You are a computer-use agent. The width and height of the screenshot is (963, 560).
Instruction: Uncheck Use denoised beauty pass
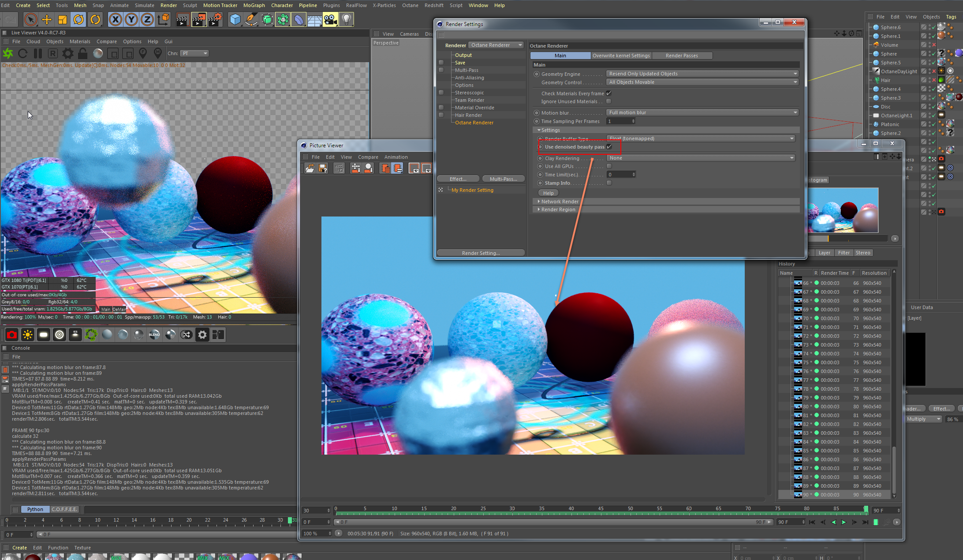point(609,147)
